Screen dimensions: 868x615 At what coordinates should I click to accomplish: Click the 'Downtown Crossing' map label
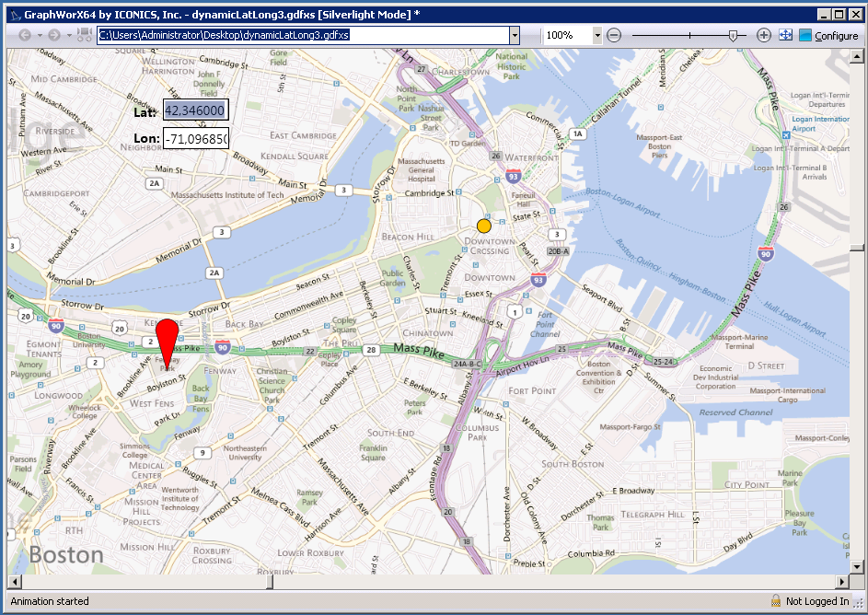click(490, 247)
